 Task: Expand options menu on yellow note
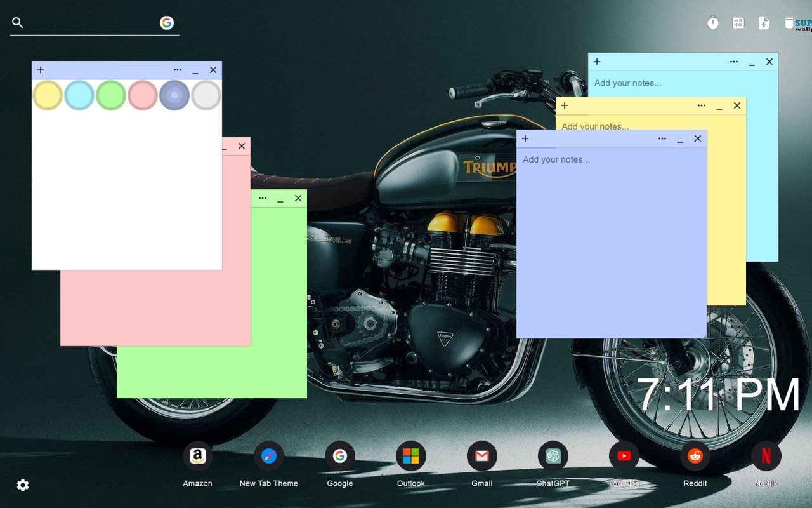(702, 105)
